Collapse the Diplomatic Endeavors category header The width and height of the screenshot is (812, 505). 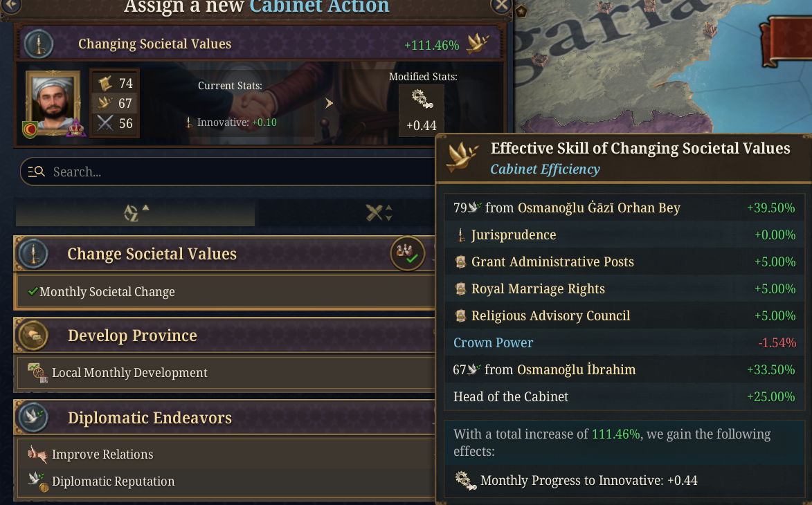click(x=208, y=417)
